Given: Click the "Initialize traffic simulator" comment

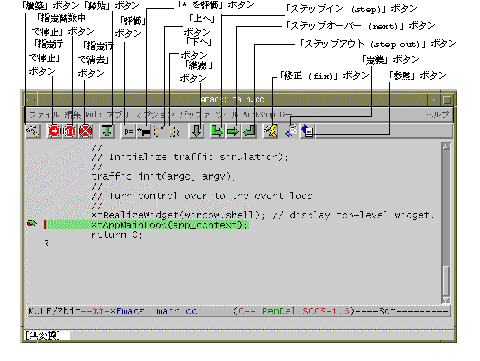Looking at the screenshot, I should (x=190, y=157).
